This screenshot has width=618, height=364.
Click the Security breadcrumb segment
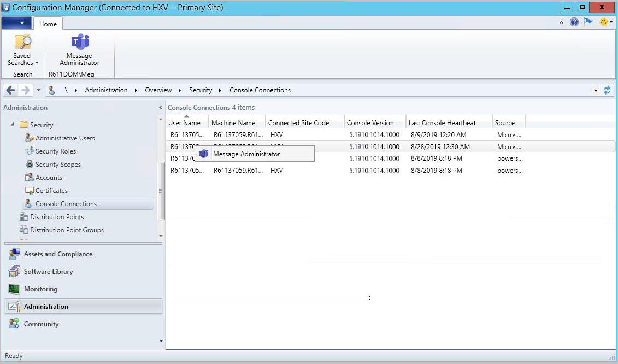pyautogui.click(x=201, y=90)
